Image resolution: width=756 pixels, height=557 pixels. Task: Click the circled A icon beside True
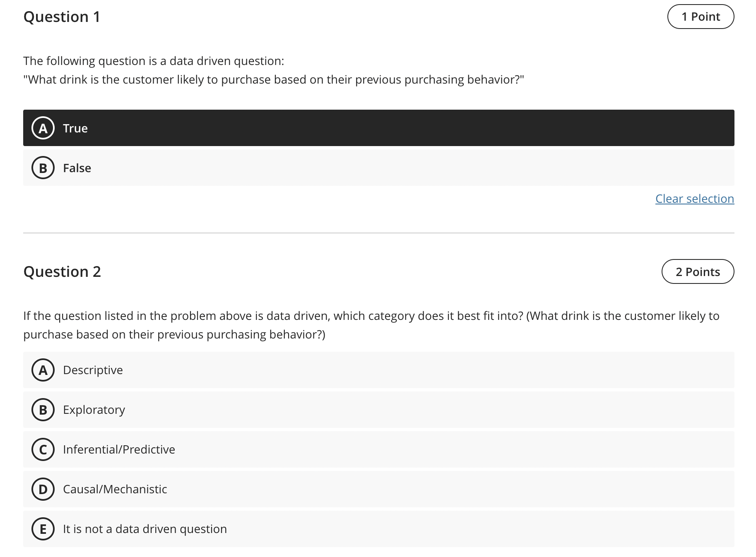pyautogui.click(x=43, y=128)
